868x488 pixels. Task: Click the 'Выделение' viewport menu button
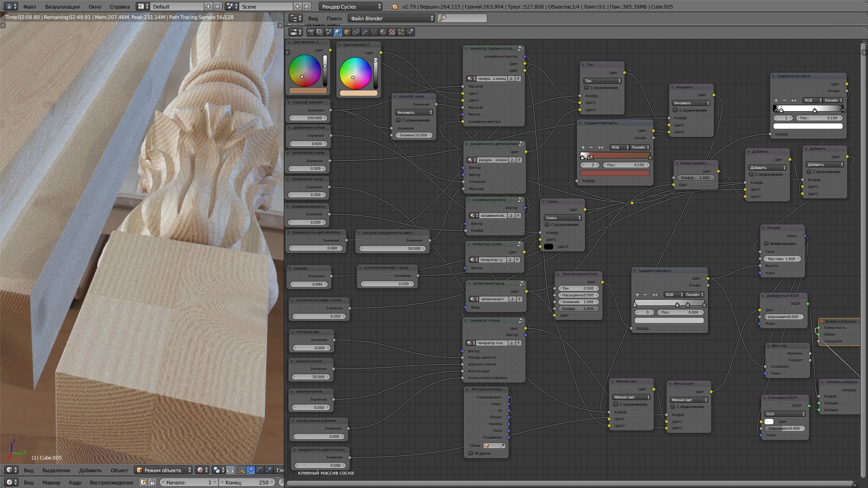click(x=57, y=470)
